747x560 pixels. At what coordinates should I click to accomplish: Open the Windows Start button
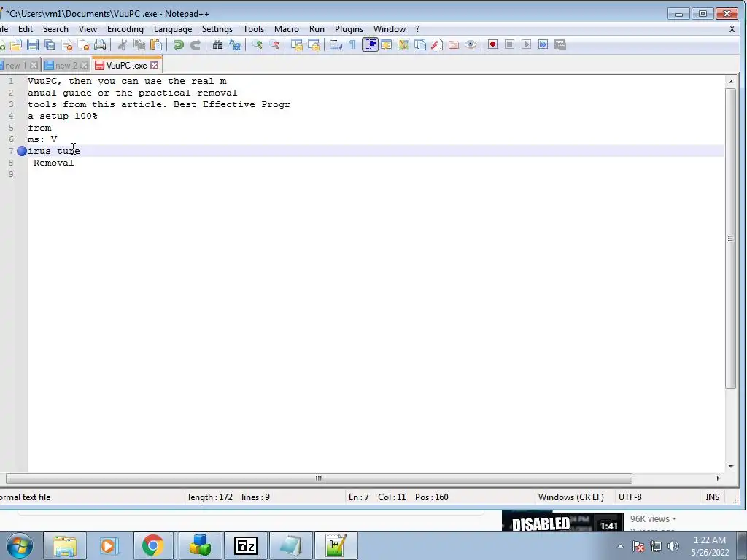tap(20, 545)
